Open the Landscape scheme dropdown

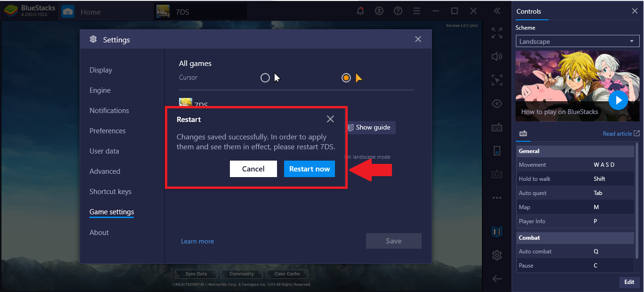(577, 41)
